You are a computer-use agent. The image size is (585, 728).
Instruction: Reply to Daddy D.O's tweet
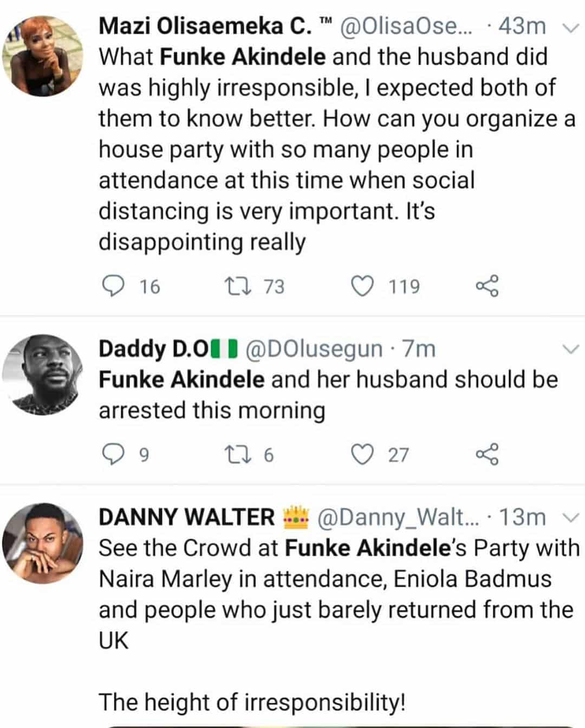[x=113, y=454]
